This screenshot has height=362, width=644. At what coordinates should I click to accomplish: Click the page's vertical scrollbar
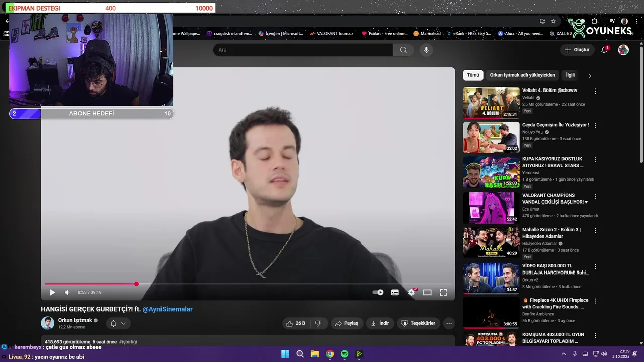point(641,105)
